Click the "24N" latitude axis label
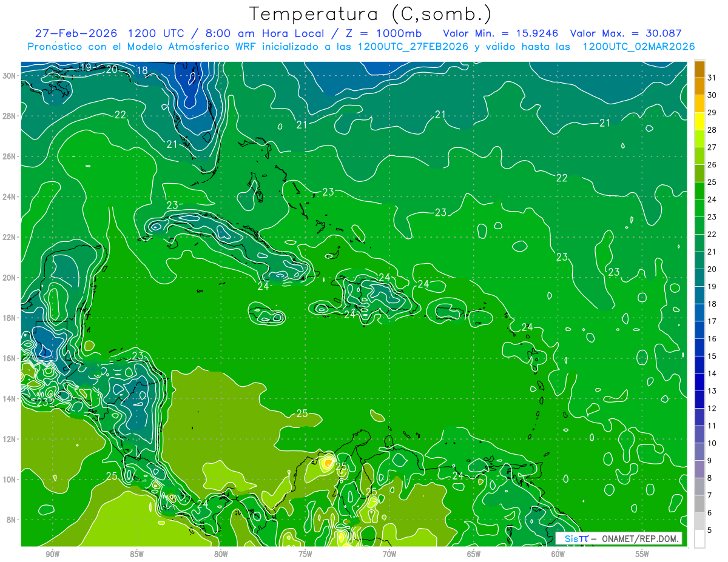 tap(10, 197)
